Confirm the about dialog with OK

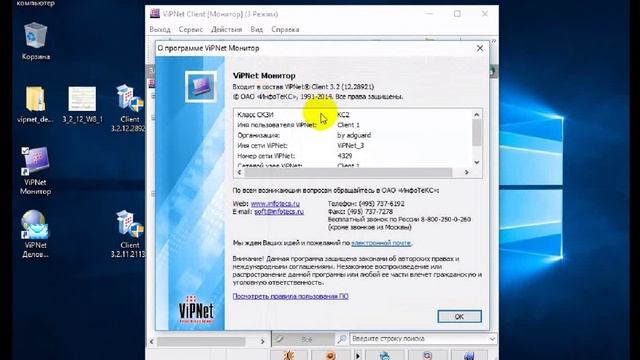pyautogui.click(x=459, y=316)
